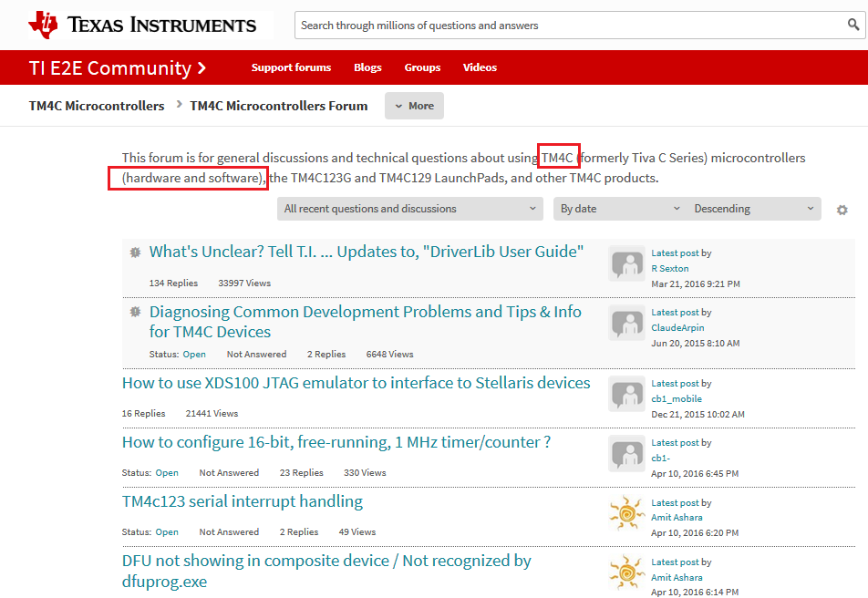The height and width of the screenshot is (598, 868).
Task: Click the TM4C Microcontrollers breadcrumb link
Action: coord(97,106)
